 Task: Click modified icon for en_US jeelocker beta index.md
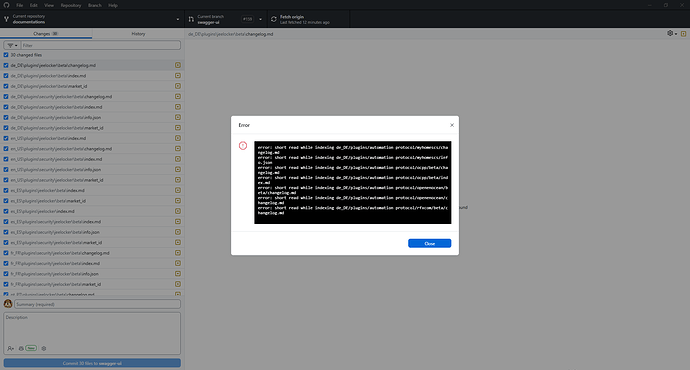click(x=178, y=138)
